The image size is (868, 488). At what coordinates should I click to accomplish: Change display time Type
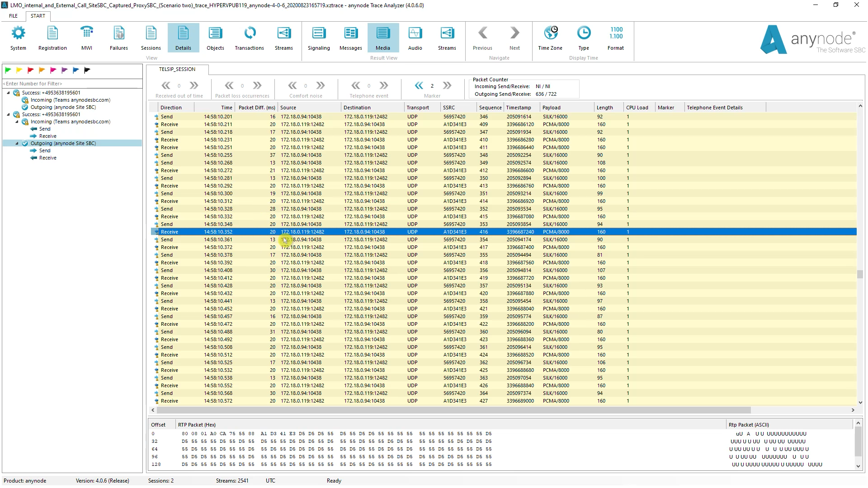(x=584, y=38)
